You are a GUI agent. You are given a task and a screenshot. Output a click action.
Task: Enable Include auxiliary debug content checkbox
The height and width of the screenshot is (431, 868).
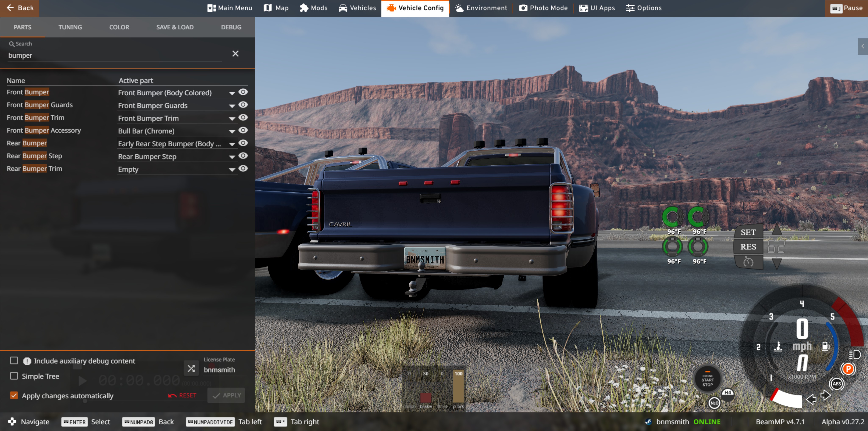point(14,361)
